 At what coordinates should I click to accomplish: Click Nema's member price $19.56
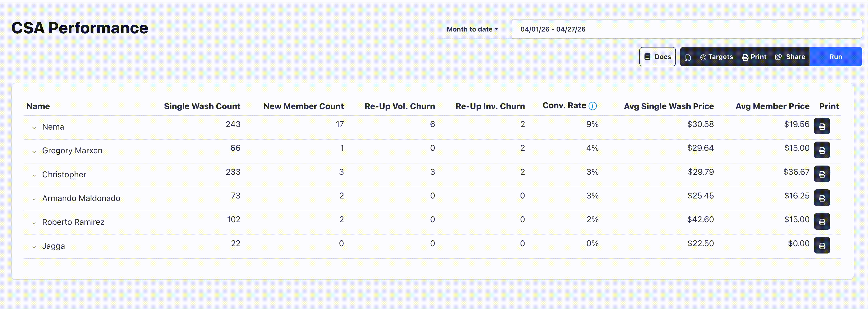(796, 124)
